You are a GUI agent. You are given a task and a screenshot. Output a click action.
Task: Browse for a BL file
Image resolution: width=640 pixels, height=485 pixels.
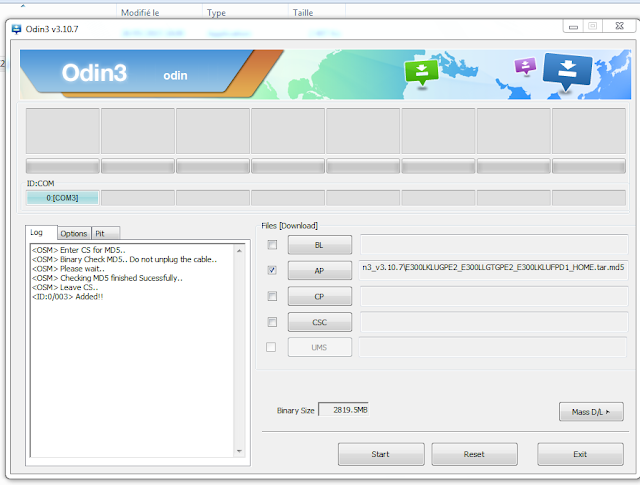click(320, 245)
